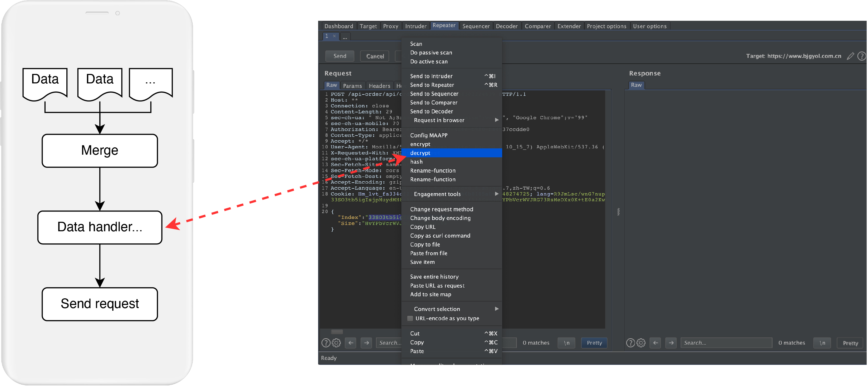Switch to the Decoder tab
Screen dimensions: 868x387
(x=506, y=26)
